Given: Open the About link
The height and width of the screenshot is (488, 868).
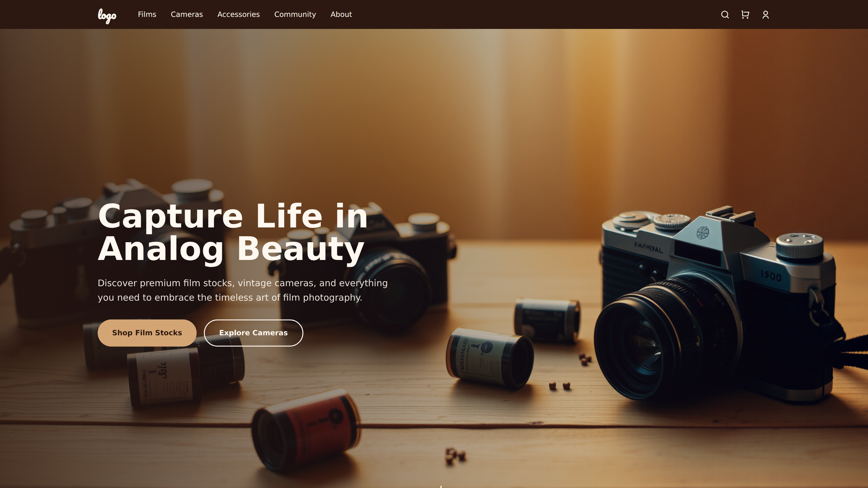Looking at the screenshot, I should [341, 14].
